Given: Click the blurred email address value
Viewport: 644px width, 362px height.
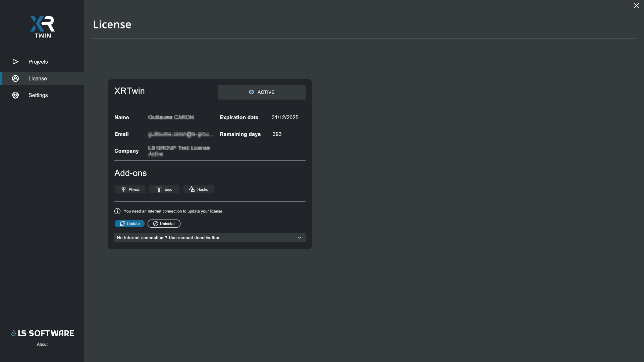Looking at the screenshot, I should [181, 134].
